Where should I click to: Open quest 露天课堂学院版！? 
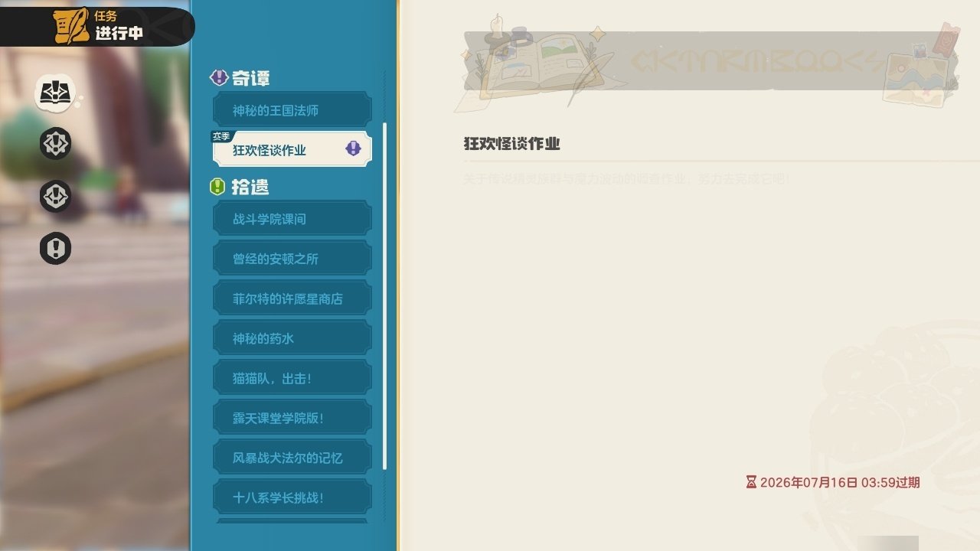[292, 418]
